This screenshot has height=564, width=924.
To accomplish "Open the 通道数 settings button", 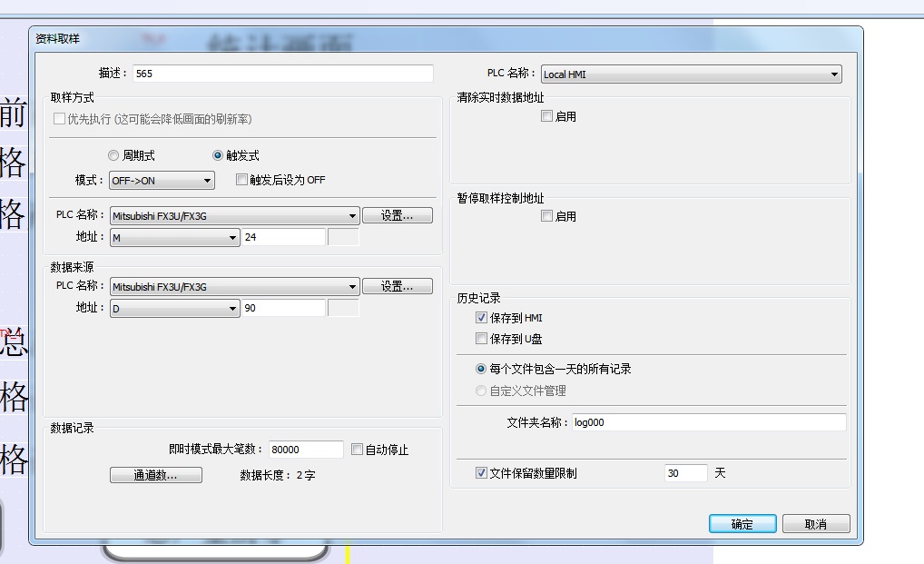I will coord(155,475).
